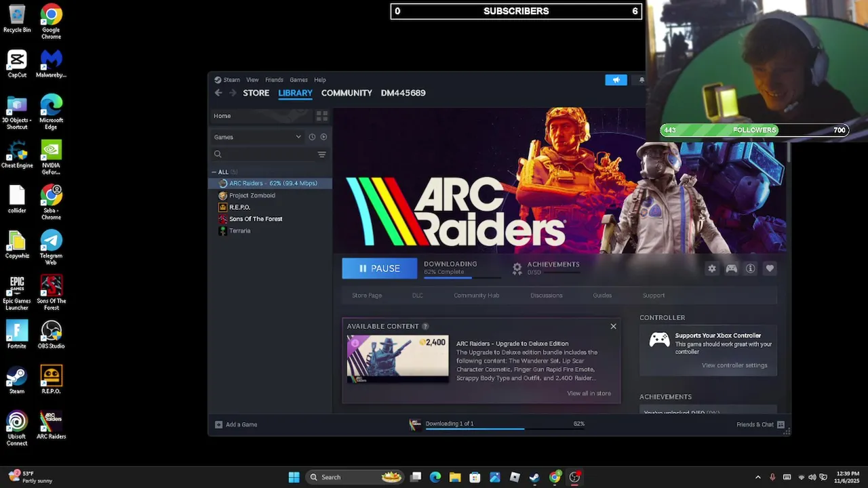
Task: Open CapCut desktop icon
Action: click(17, 64)
